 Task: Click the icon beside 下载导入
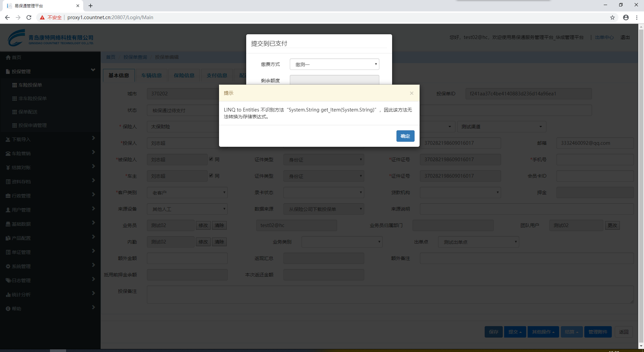point(8,139)
